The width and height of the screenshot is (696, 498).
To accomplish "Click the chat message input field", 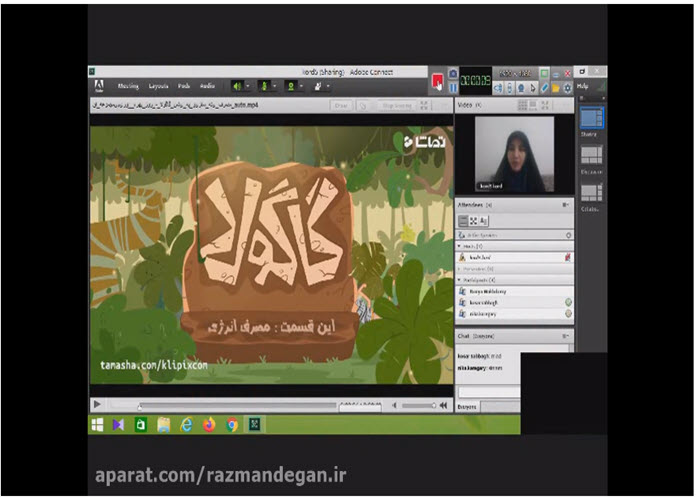I will tap(489, 392).
